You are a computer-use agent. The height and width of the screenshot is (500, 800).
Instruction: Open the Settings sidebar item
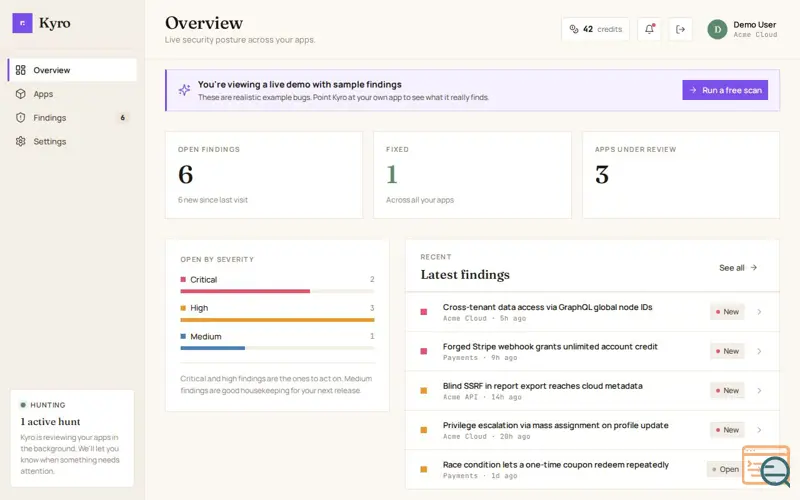pos(72,141)
